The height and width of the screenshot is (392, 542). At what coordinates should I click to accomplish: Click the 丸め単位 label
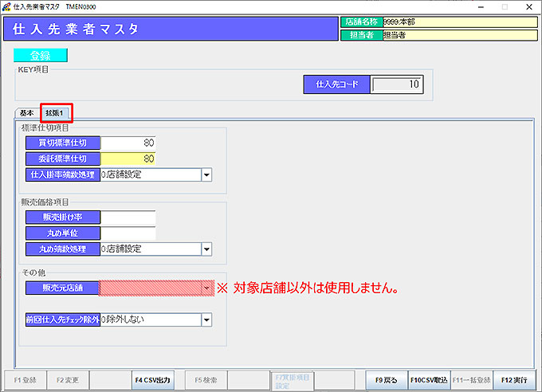[63, 233]
